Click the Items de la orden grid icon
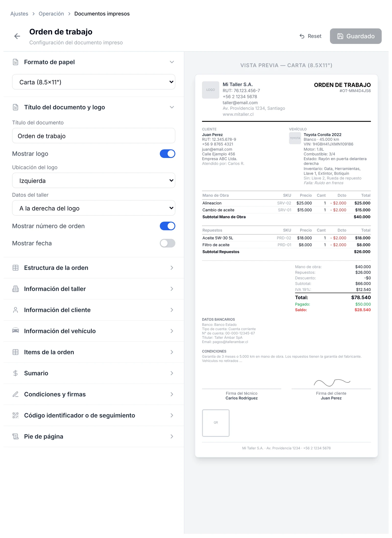 tap(15, 352)
